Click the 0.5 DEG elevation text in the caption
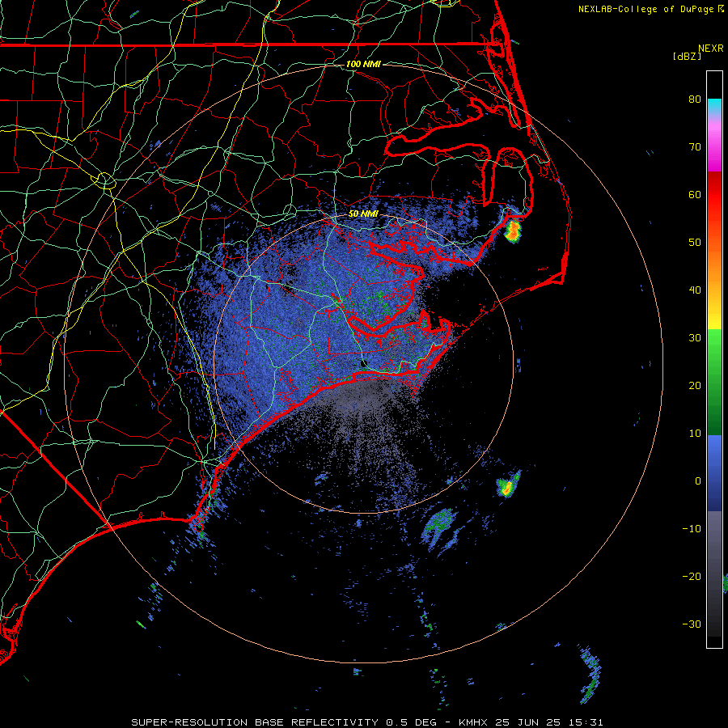The width and height of the screenshot is (728, 728). tap(410, 722)
